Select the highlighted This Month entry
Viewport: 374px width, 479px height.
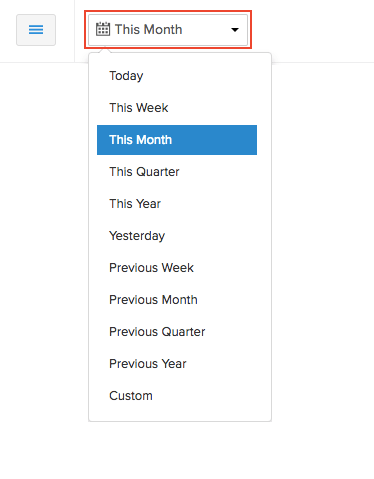click(177, 140)
